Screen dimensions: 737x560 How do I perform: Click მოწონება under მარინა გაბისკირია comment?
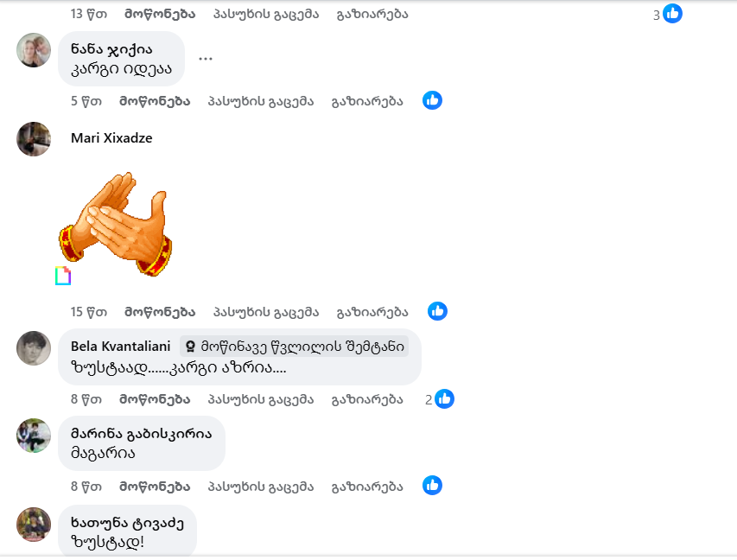coord(155,487)
